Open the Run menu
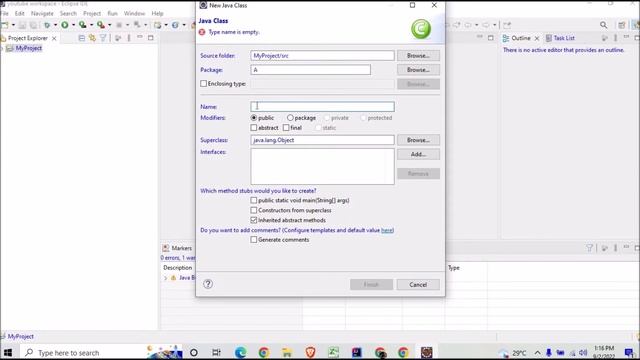Screen dimensions: 640x360 (112, 13)
